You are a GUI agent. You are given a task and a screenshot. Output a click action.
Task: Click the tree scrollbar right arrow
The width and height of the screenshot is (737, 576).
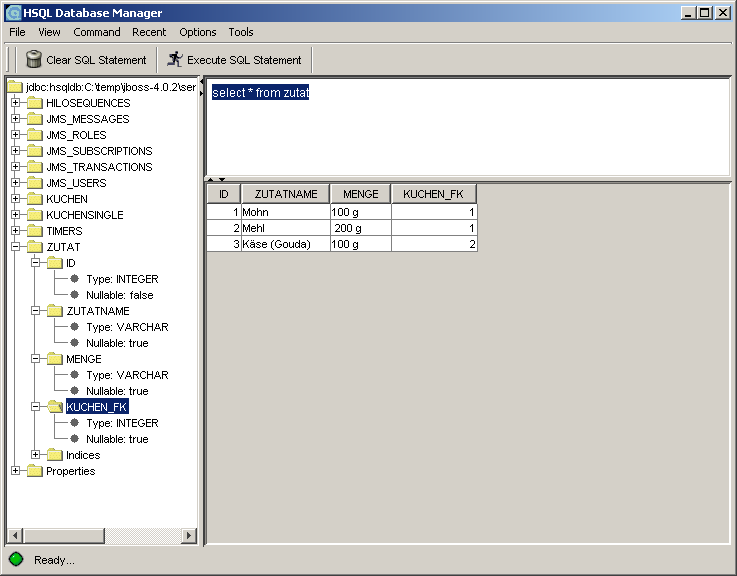point(189,535)
